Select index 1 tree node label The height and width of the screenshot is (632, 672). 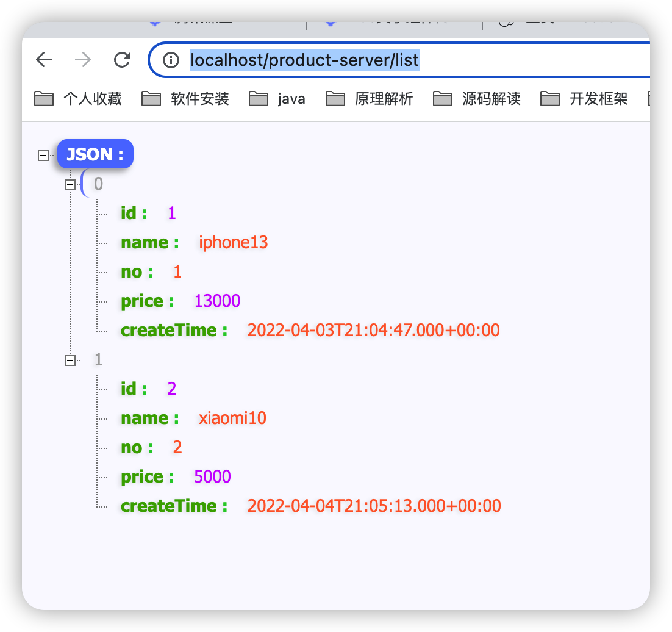[99, 360]
